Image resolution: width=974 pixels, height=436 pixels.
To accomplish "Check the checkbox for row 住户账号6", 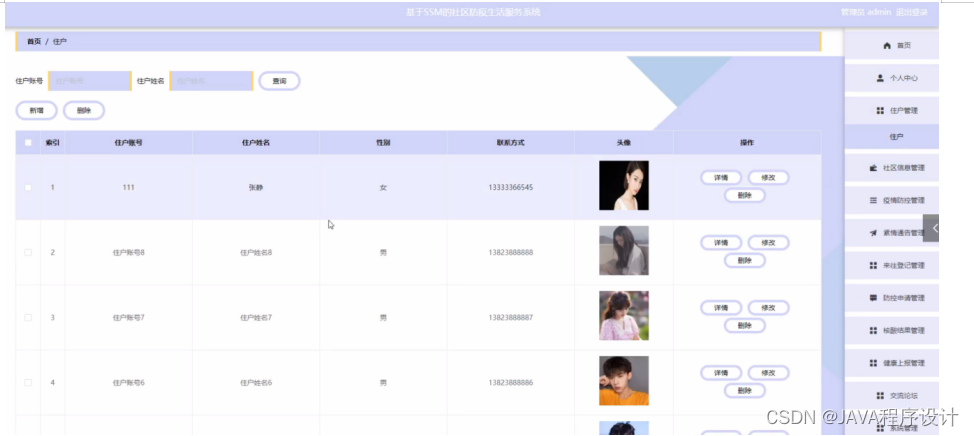I will [28, 383].
